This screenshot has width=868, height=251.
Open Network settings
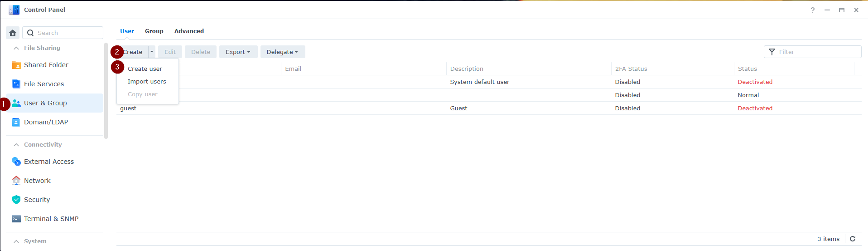(37, 181)
